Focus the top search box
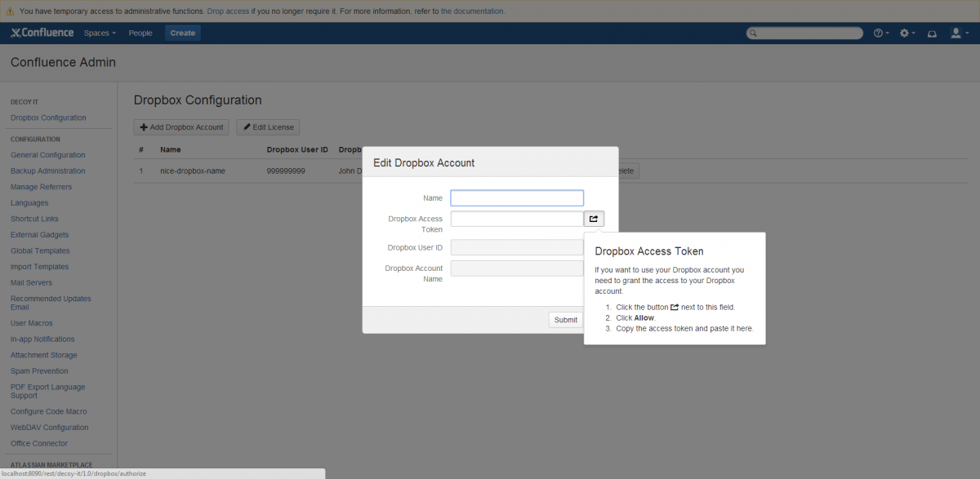This screenshot has height=479, width=980. click(x=804, y=33)
